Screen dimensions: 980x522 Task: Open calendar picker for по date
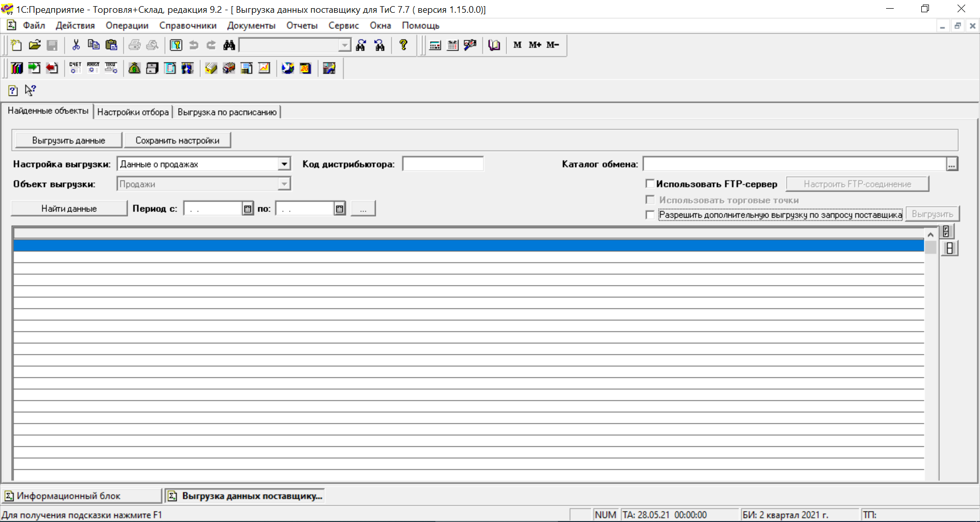340,208
